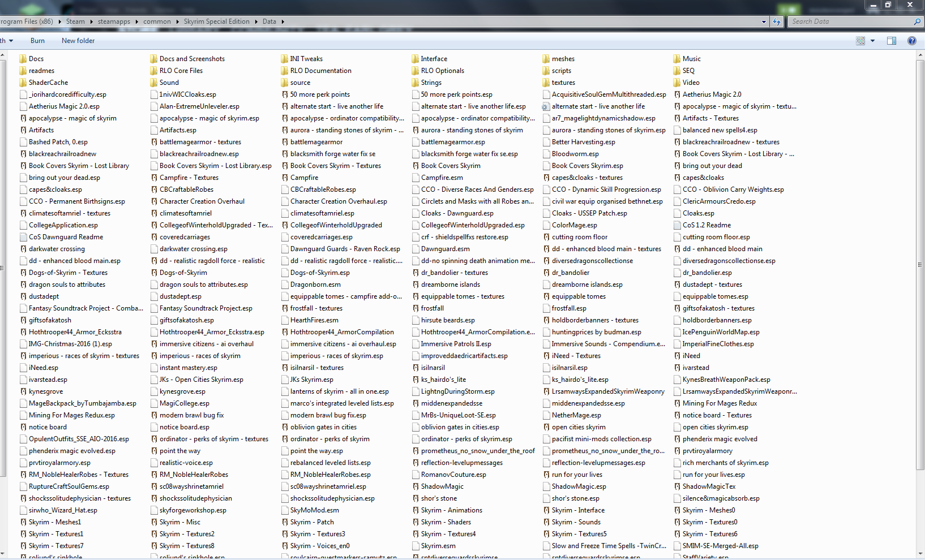Select the file RomanovCouture.esp
The image size is (925, 560).
click(x=453, y=475)
